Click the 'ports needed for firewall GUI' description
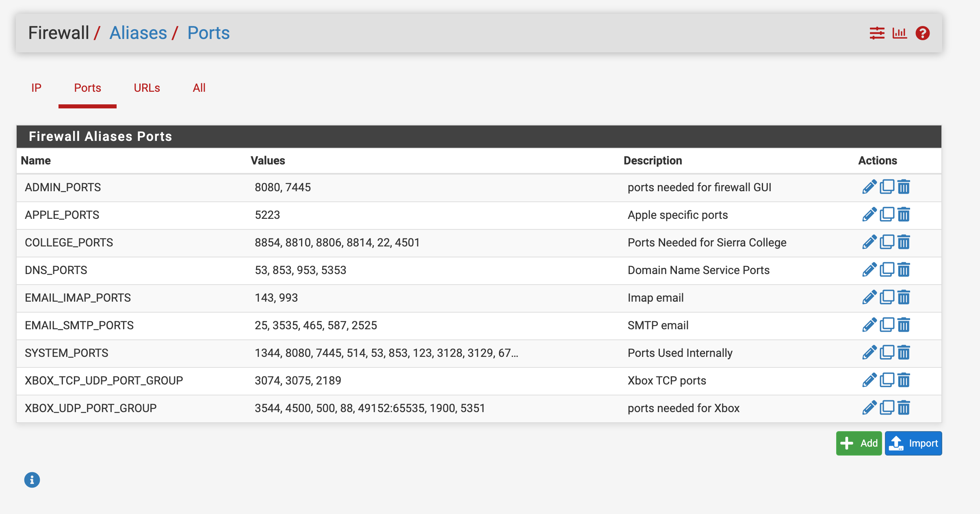The width and height of the screenshot is (980, 514). click(699, 187)
